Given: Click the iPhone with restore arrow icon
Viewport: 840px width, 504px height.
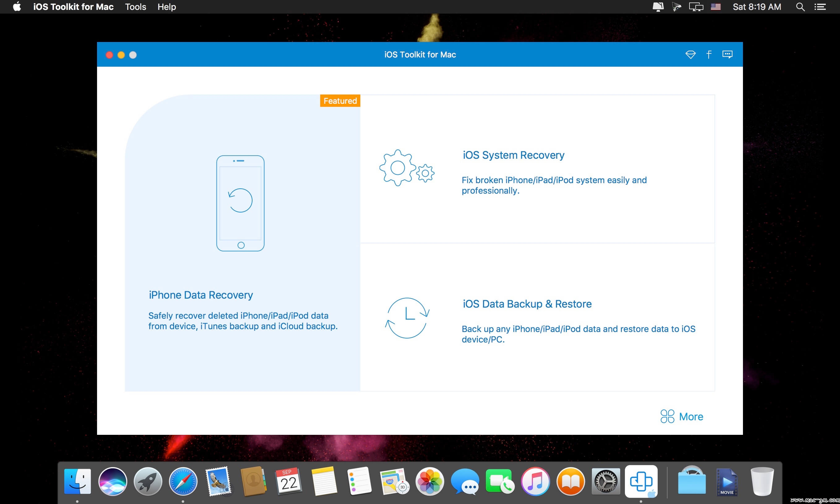Looking at the screenshot, I should pos(240,203).
